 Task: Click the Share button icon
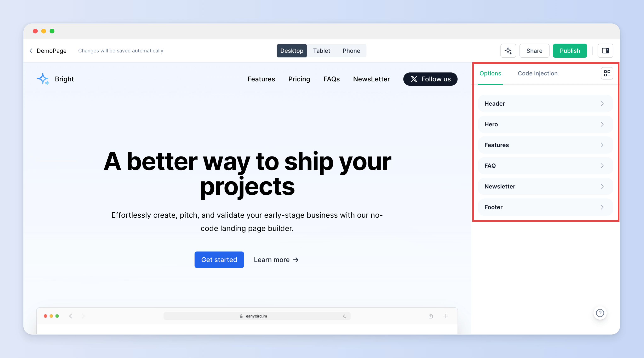(534, 51)
